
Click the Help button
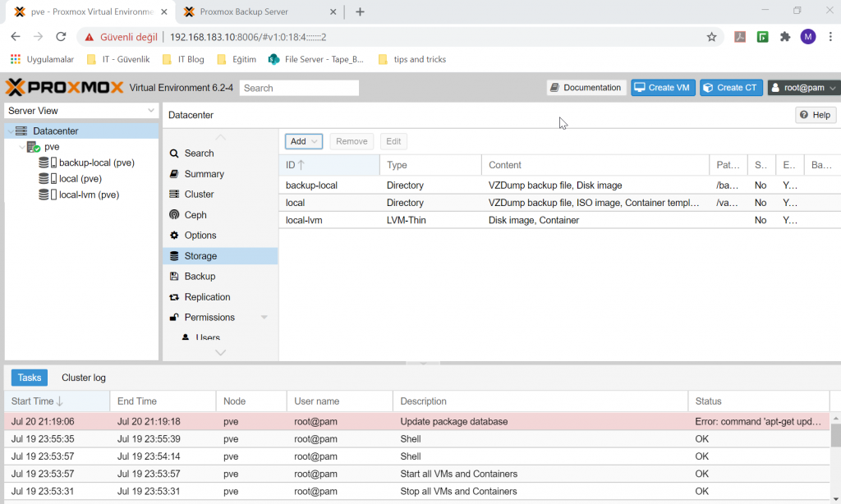(816, 115)
